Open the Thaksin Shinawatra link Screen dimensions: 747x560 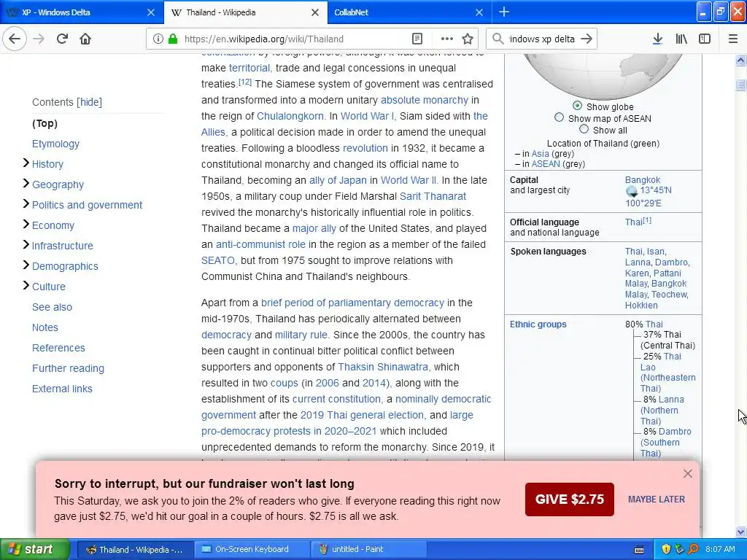(x=383, y=367)
